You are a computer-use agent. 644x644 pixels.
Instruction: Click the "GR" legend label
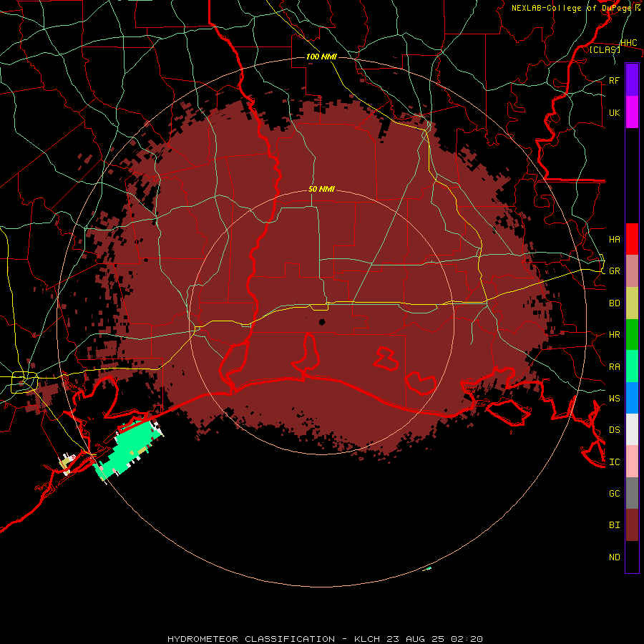click(614, 271)
